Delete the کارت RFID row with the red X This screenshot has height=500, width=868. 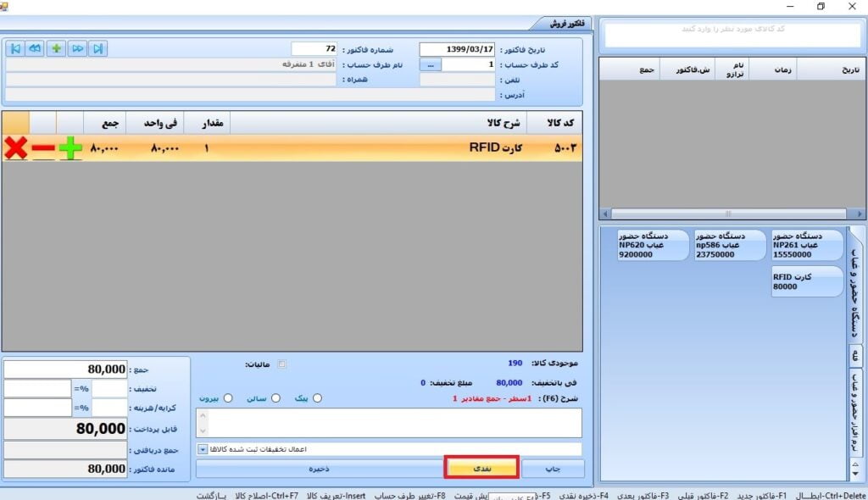[16, 147]
